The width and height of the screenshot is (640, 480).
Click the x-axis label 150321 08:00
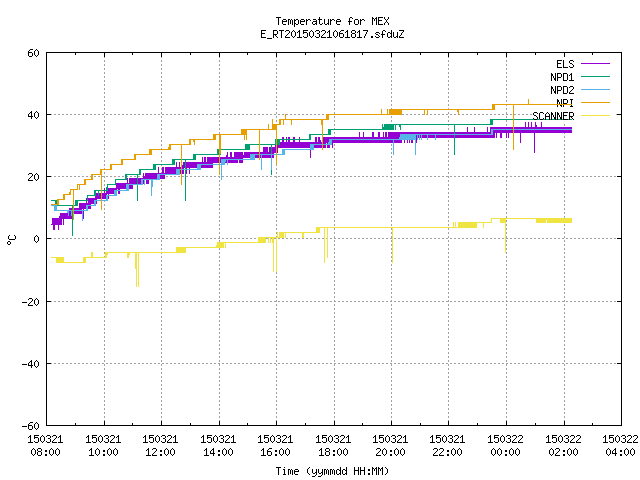[x=45, y=446]
